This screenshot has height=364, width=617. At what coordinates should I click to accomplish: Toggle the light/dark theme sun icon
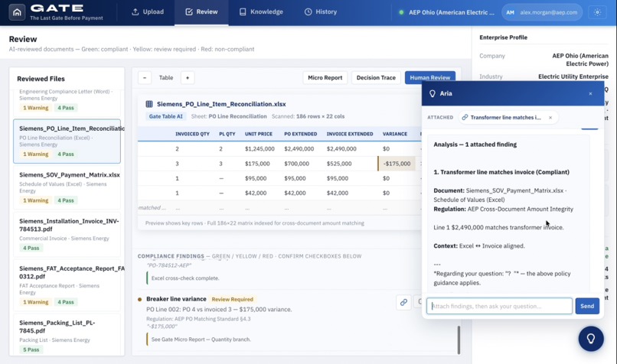click(597, 12)
